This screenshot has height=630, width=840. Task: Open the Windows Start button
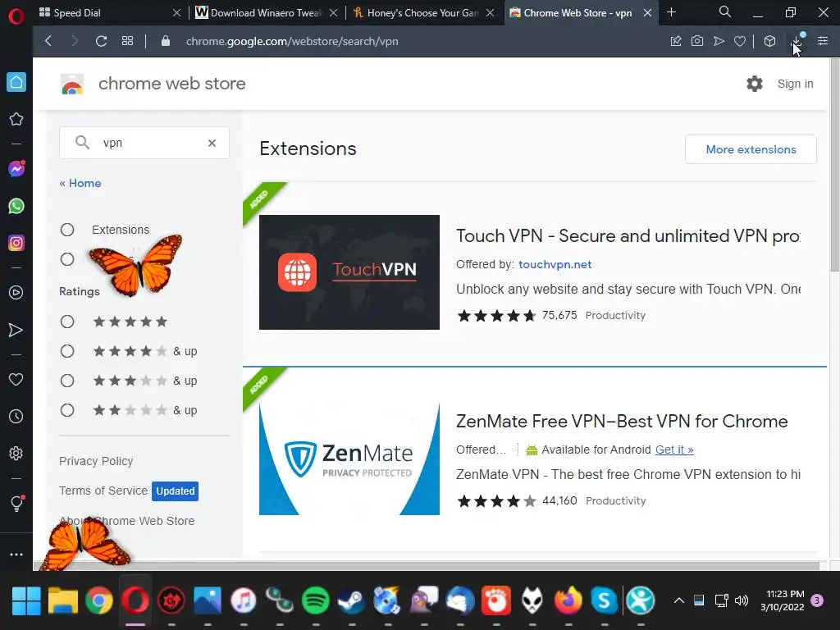26,600
